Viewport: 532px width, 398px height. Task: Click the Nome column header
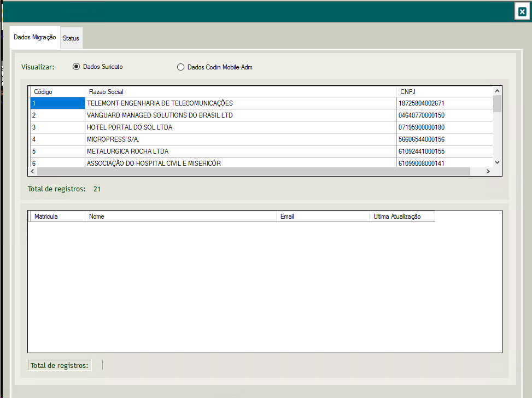pos(180,216)
